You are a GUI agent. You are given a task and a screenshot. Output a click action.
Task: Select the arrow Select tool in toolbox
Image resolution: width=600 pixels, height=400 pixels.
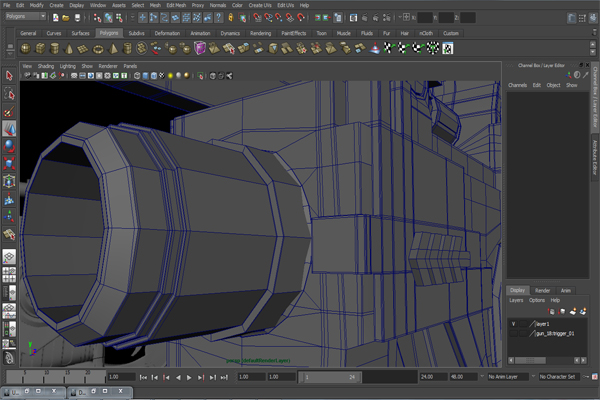9,76
